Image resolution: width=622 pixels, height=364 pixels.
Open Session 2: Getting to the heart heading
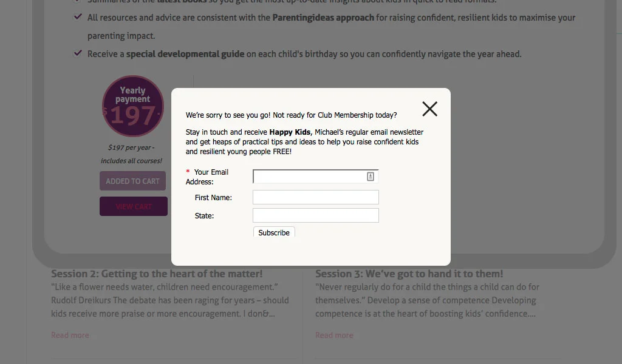tap(157, 274)
